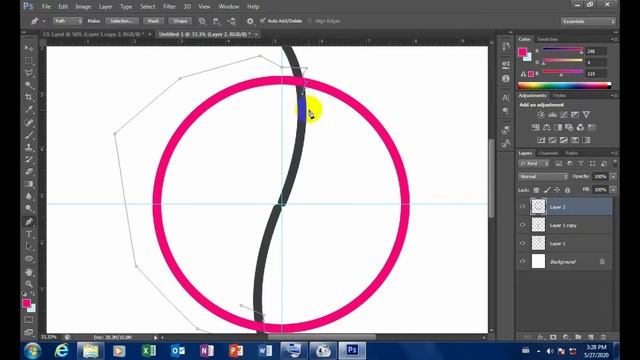
Task: Select the Crop tool
Action: pos(29,97)
